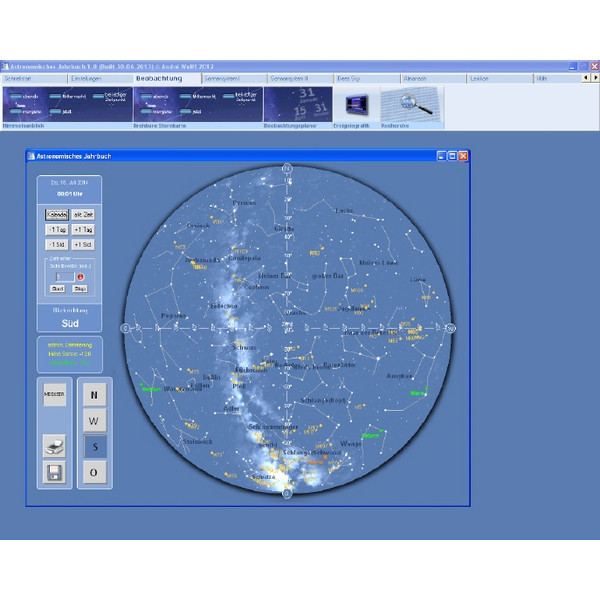Save the star map with floppy icon
This screenshot has width=600, height=600.
click(x=54, y=472)
